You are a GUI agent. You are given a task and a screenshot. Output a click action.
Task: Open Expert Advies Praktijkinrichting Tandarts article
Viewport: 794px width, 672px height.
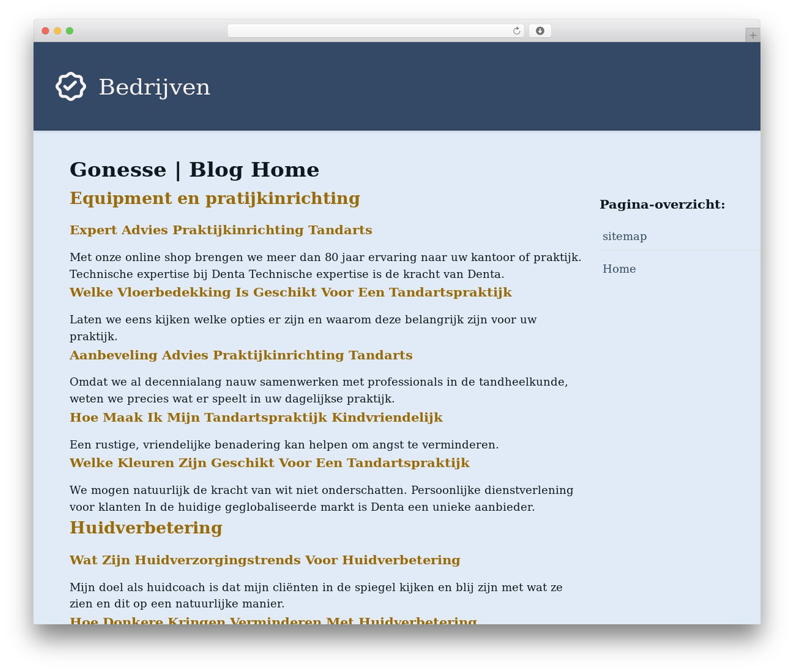click(221, 230)
